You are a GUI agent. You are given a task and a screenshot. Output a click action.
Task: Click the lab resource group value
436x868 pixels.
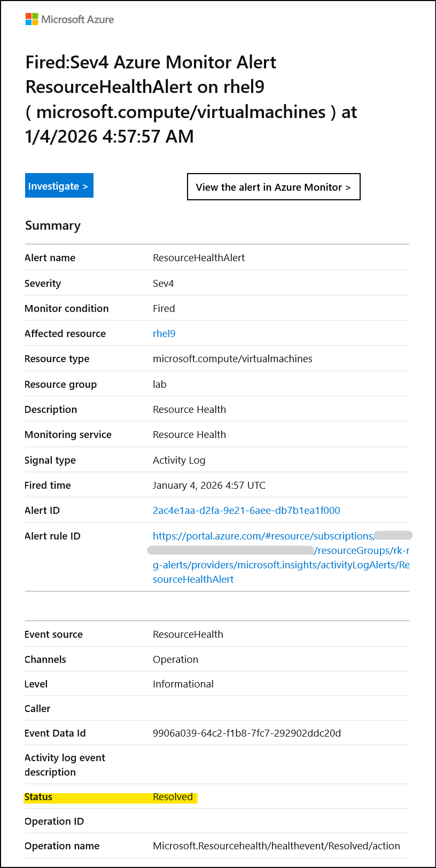click(x=159, y=384)
